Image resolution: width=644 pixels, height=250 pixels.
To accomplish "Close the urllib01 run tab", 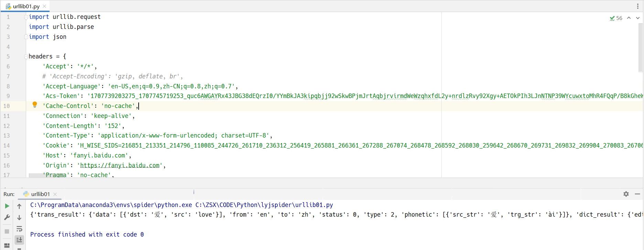I will [x=55, y=194].
